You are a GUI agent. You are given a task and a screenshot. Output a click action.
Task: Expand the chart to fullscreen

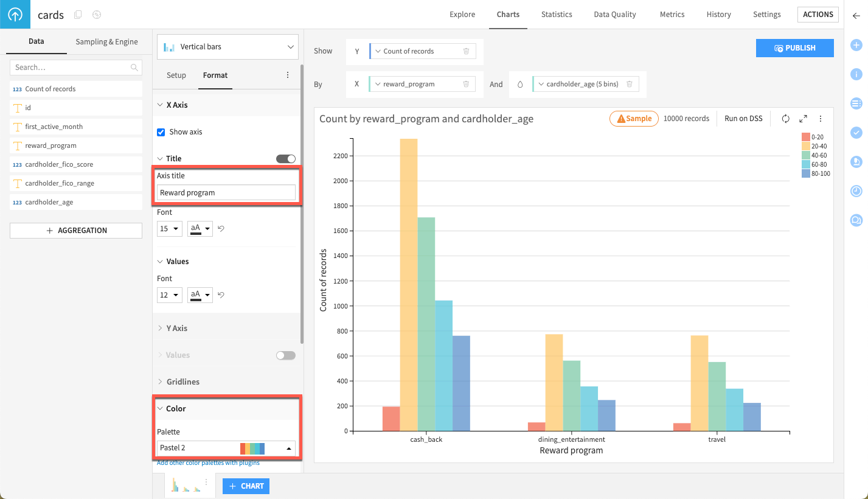coord(803,119)
